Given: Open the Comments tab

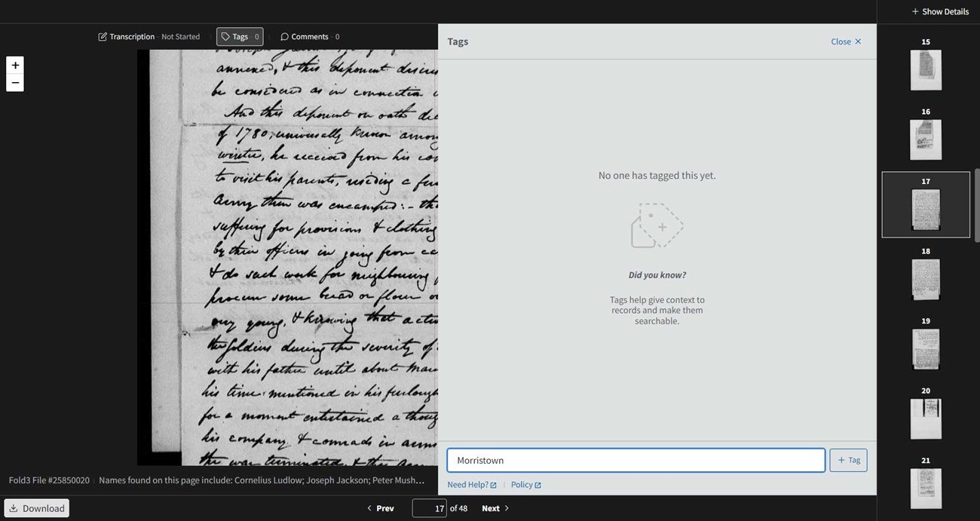Looking at the screenshot, I should point(310,36).
